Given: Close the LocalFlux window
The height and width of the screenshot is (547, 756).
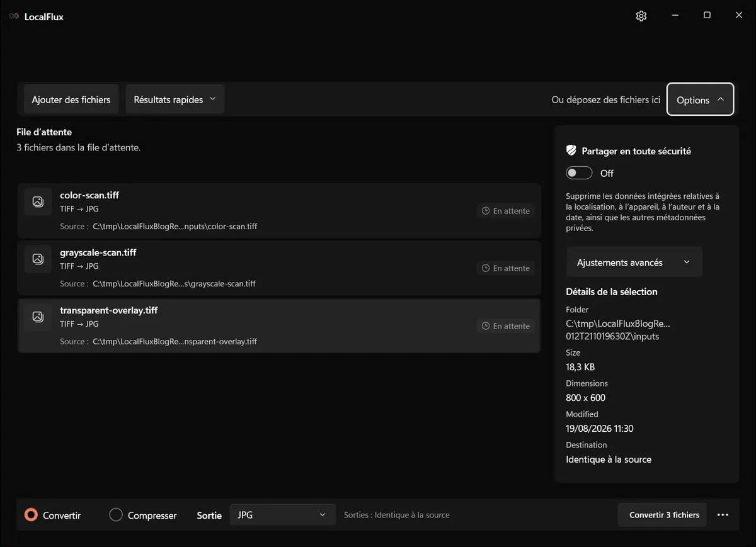Looking at the screenshot, I should [x=739, y=16].
